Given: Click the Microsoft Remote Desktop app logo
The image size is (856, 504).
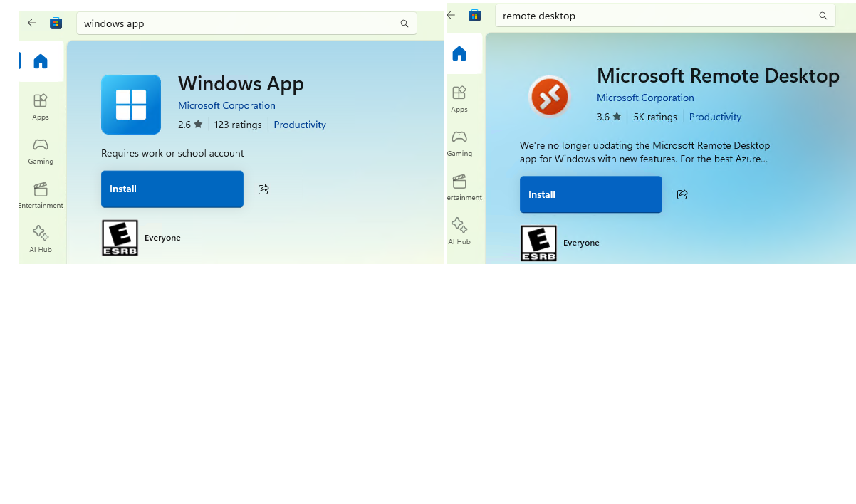Looking at the screenshot, I should coord(550,96).
